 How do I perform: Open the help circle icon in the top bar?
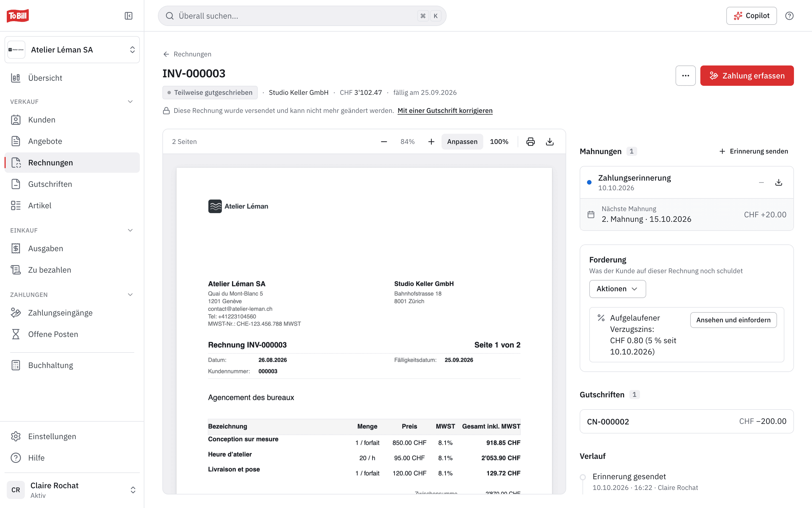(789, 16)
